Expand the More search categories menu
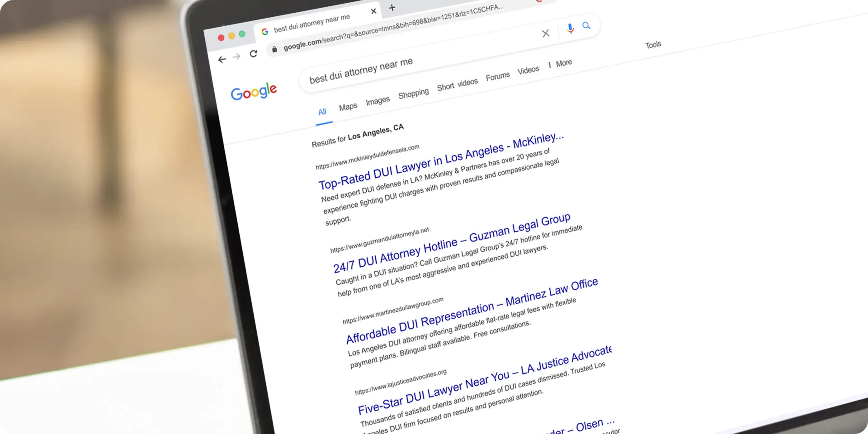 click(x=564, y=63)
